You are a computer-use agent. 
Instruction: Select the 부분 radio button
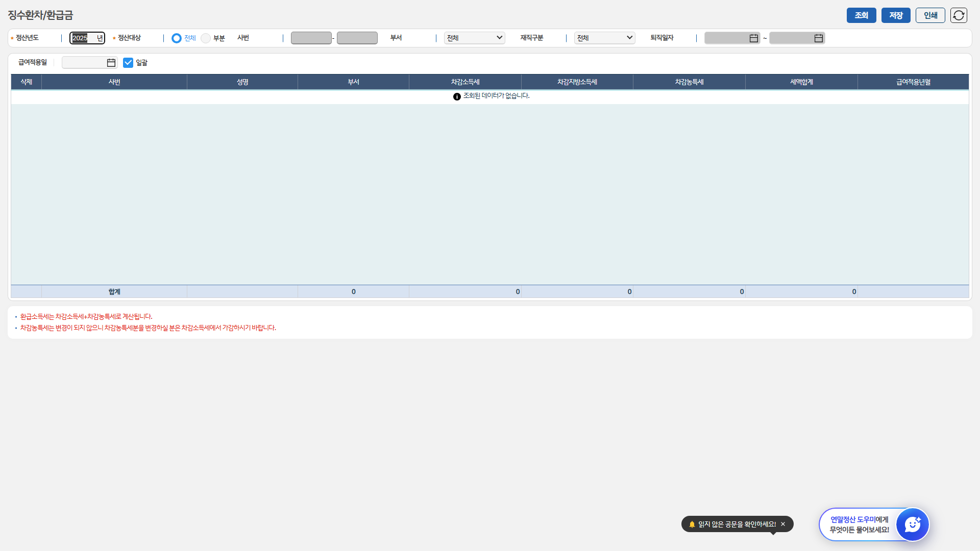(206, 38)
